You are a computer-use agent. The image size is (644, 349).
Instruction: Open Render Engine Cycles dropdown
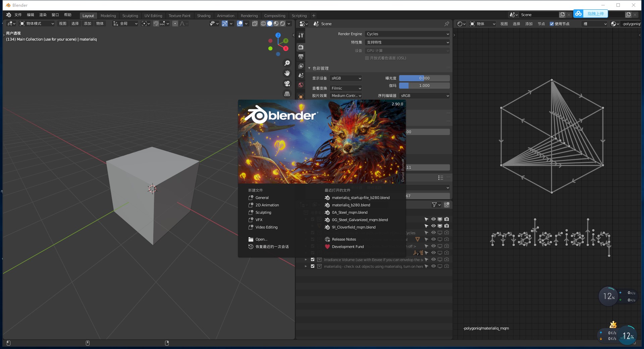407,34
